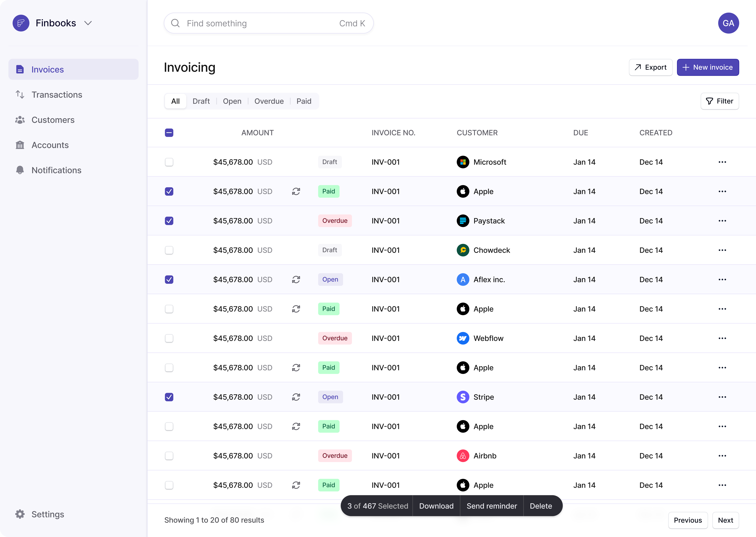756x537 pixels.
Task: Click the Stripe customer logo
Action: pyautogui.click(x=463, y=397)
